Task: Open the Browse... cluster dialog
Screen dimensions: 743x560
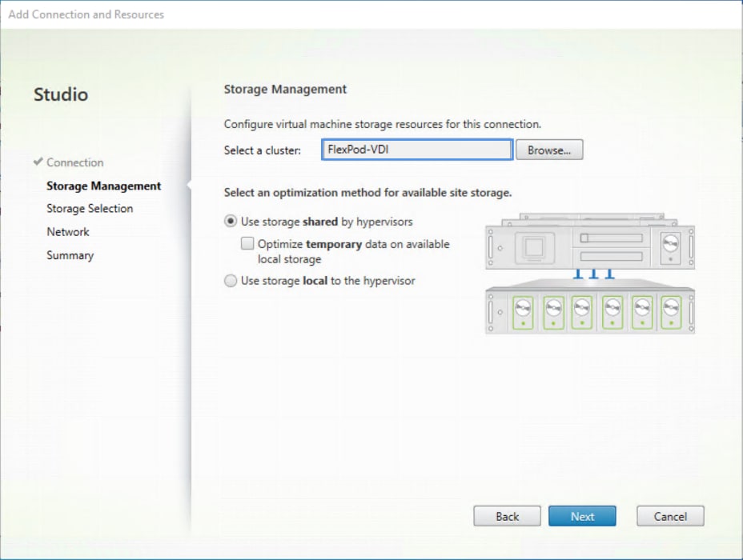Action: point(549,150)
